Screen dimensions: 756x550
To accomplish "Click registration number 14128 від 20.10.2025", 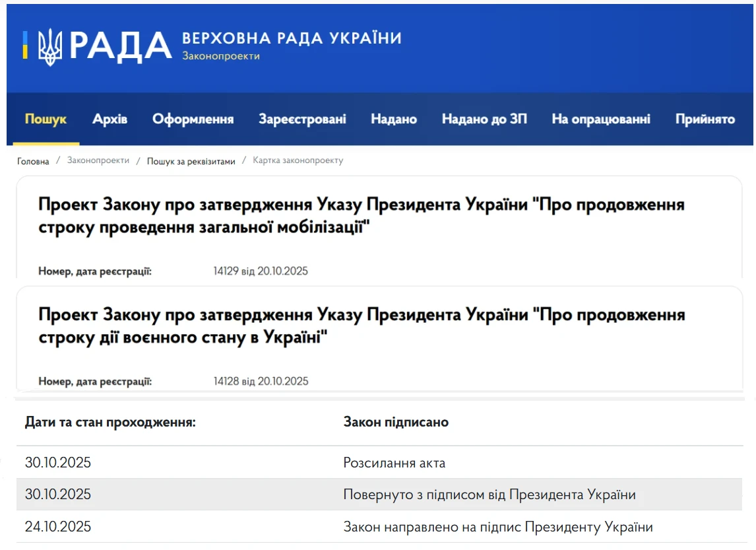I will [x=261, y=380].
